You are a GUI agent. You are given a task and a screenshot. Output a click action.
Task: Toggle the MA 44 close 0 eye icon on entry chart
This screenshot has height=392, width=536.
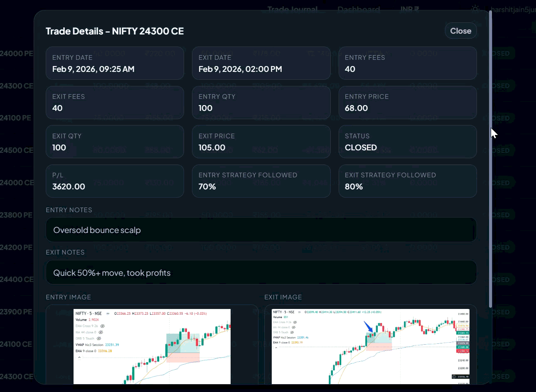click(100, 332)
